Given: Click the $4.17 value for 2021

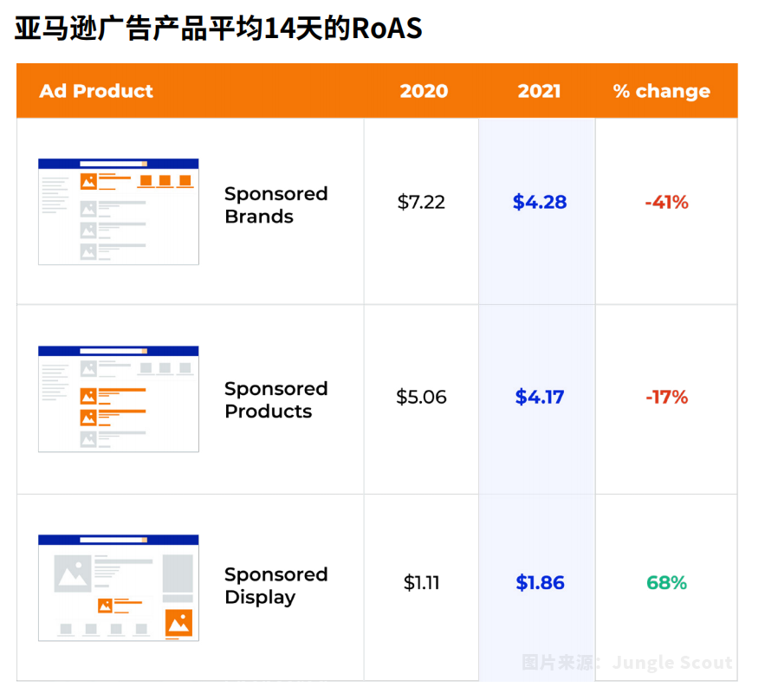Looking at the screenshot, I should [x=540, y=397].
